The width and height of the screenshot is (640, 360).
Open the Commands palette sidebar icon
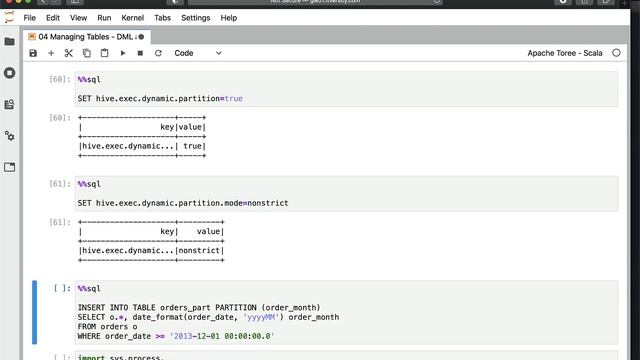tap(9, 104)
